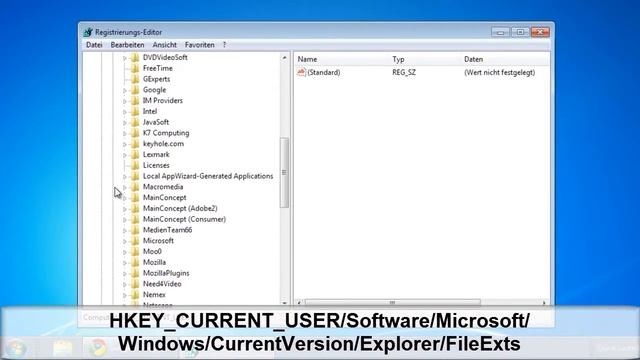The image size is (640, 360).
Task: Click the REG_SZ type cell
Action: tap(404, 72)
